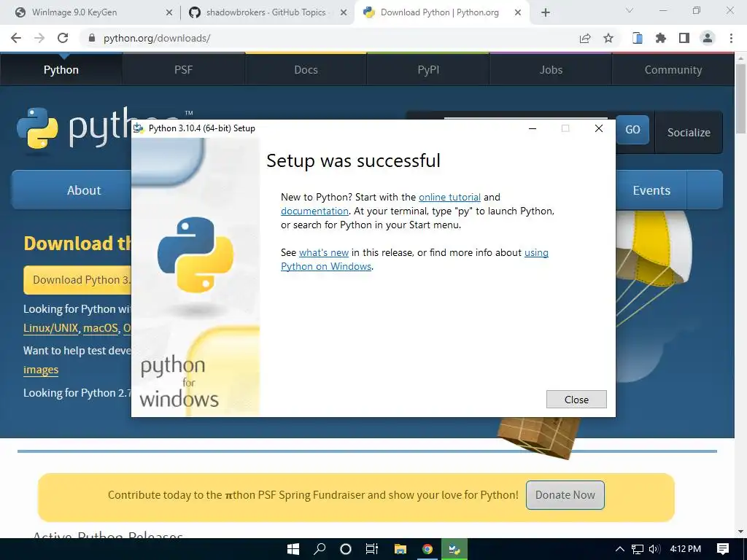Open the Chrome extensions puzzle icon
The width and height of the screenshot is (747, 560).
click(x=661, y=38)
